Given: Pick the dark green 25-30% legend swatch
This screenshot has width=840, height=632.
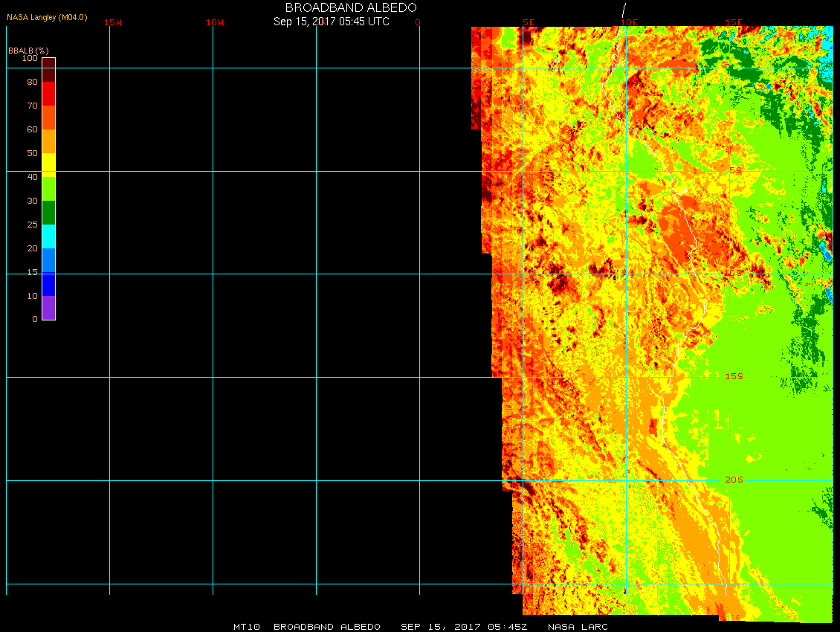Looking at the screenshot, I should click(48, 213).
